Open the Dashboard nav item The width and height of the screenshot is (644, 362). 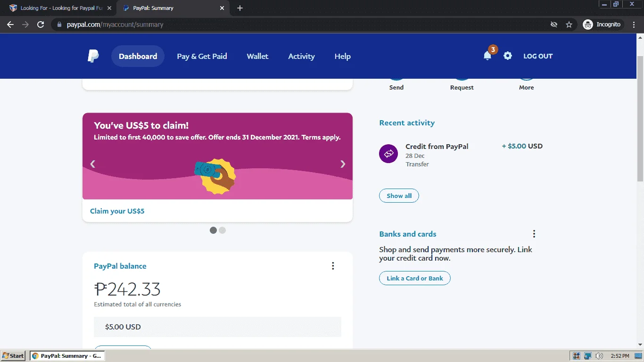pos(138,56)
